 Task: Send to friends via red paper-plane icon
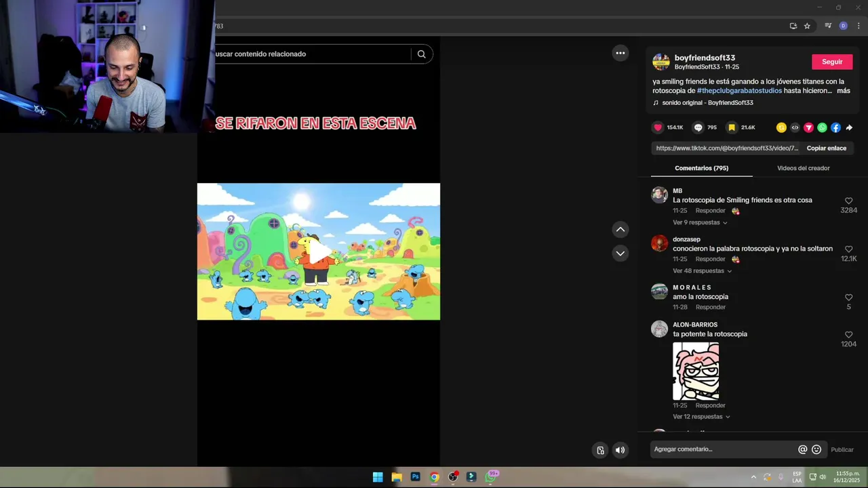[808, 127]
